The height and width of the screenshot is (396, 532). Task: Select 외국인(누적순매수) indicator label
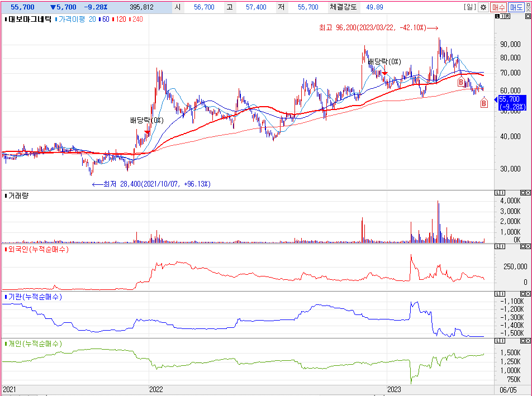pyautogui.click(x=39, y=250)
